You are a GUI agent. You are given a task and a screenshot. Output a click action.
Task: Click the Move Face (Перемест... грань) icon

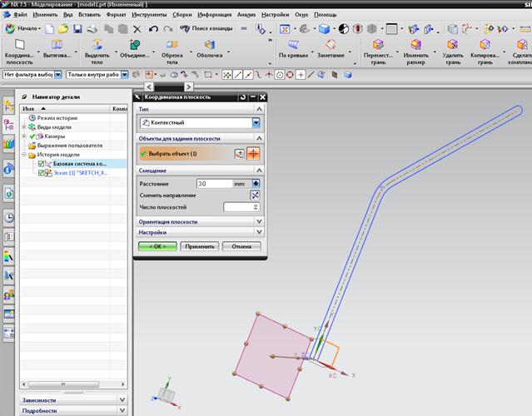coord(379,45)
